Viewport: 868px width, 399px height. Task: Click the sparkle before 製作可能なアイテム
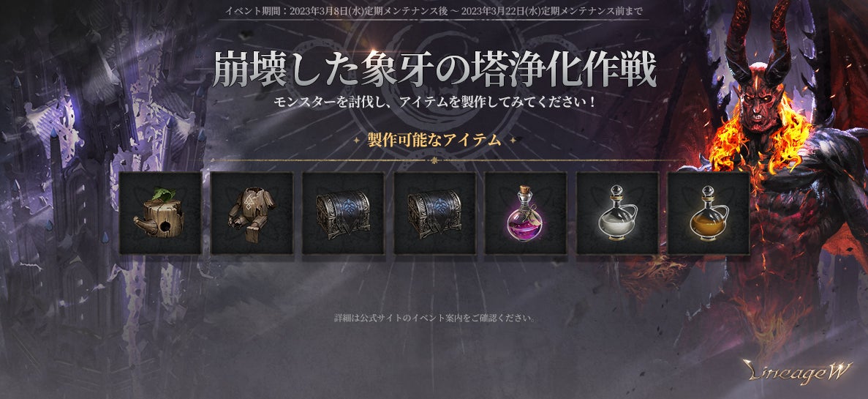(357, 141)
